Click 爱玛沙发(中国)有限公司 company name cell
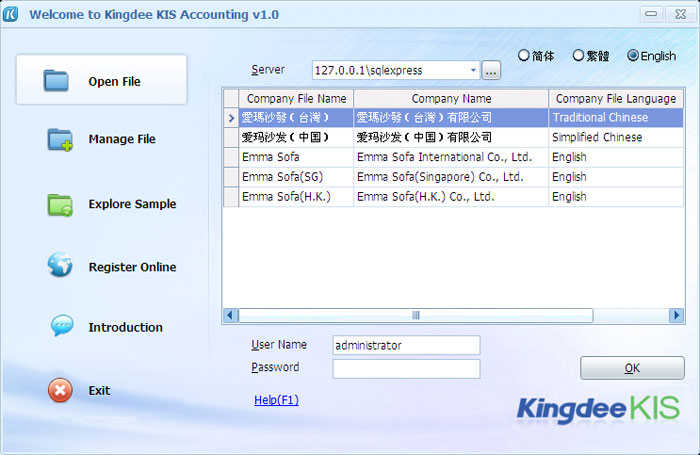This screenshot has width=700, height=455. [451, 138]
